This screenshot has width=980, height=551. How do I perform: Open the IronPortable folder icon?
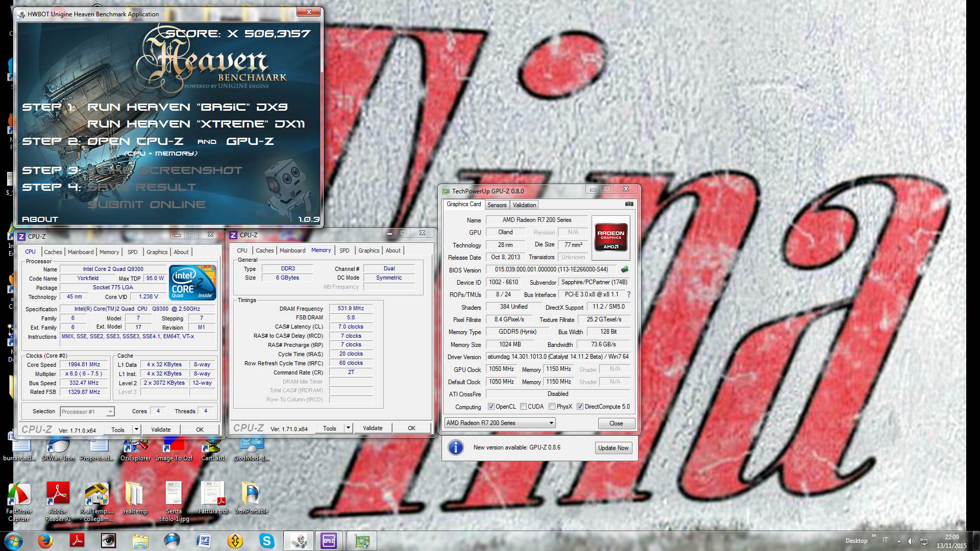click(251, 498)
